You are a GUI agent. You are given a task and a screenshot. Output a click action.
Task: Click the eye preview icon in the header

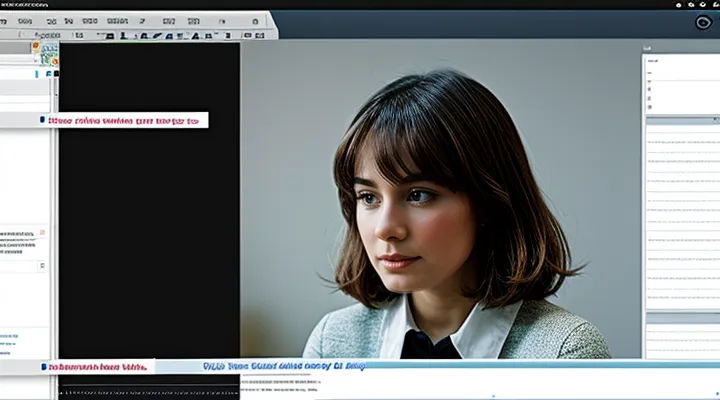(x=702, y=23)
